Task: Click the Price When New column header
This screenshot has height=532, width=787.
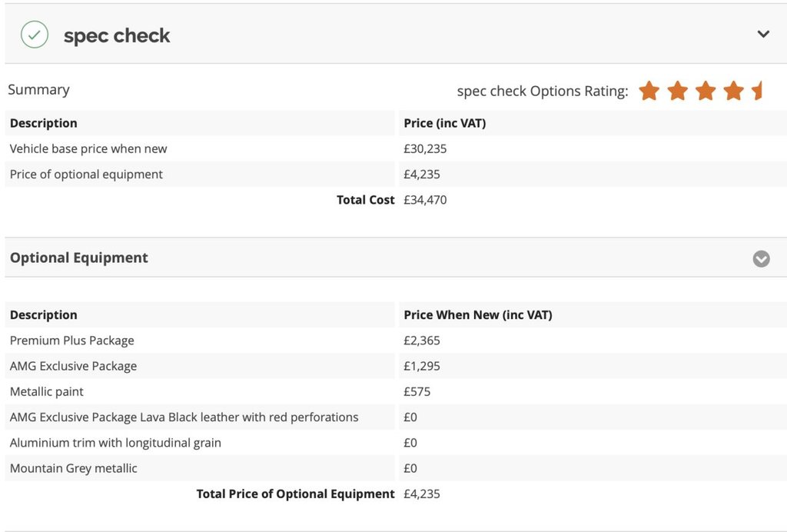Action: tap(478, 314)
